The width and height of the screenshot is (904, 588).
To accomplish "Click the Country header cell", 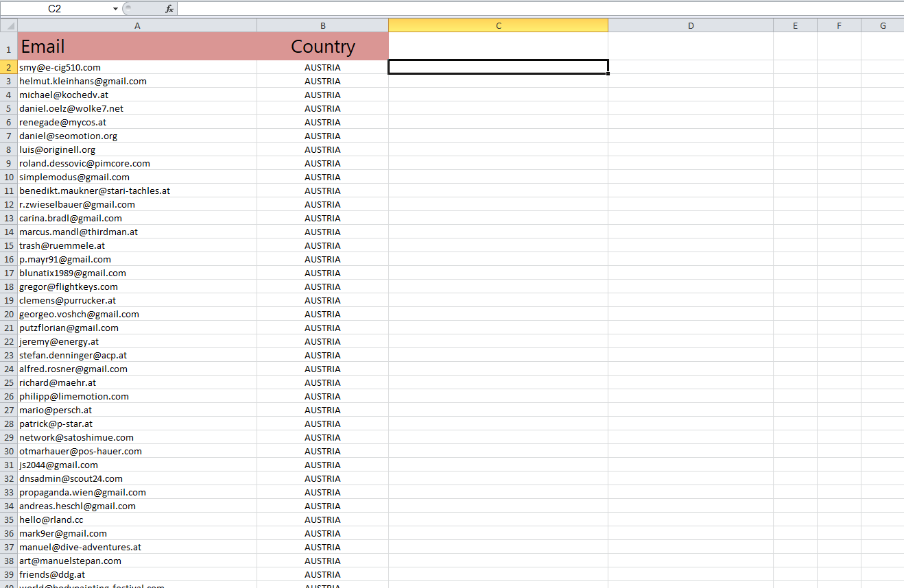I will tap(322, 46).
